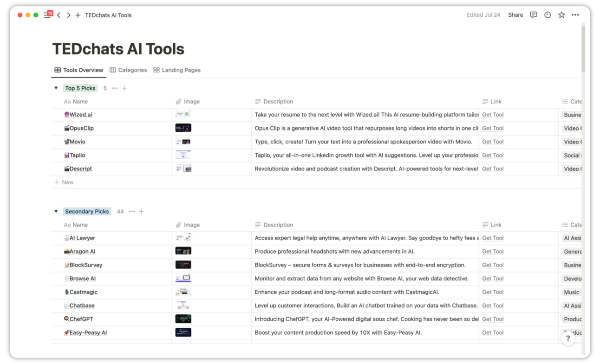600x364 pixels.
Task: Select the Top 5 Picks group label
Action: [x=80, y=88]
